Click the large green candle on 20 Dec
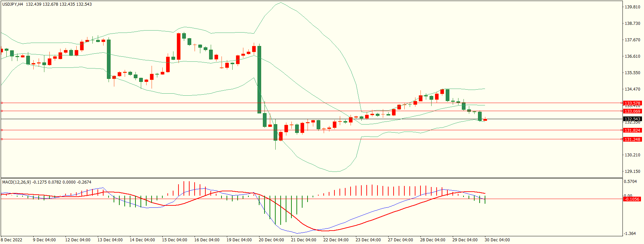 (259, 80)
